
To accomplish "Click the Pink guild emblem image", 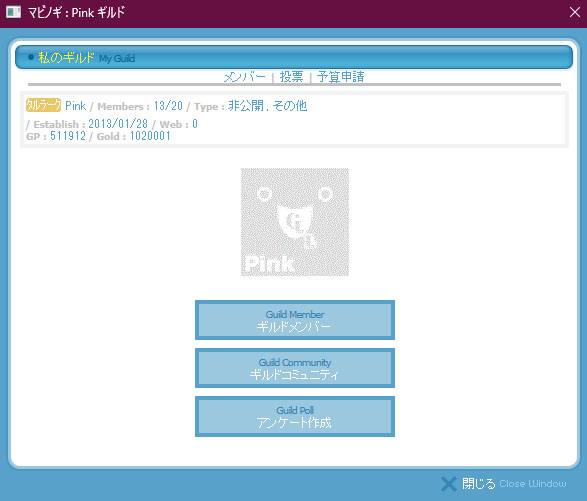I will click(x=295, y=222).
